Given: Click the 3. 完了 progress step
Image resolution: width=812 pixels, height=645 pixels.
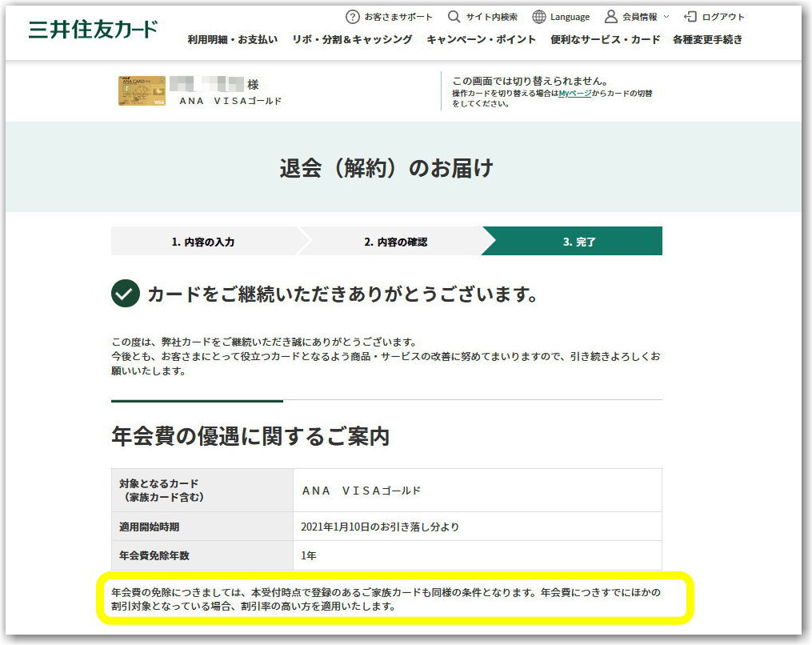Looking at the screenshot, I should [580, 240].
